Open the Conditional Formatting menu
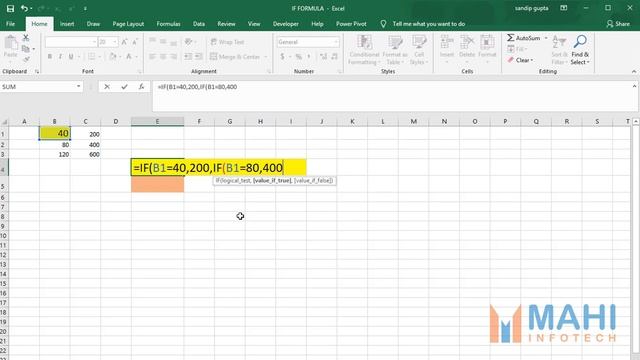640x360 pixels. (x=364, y=50)
